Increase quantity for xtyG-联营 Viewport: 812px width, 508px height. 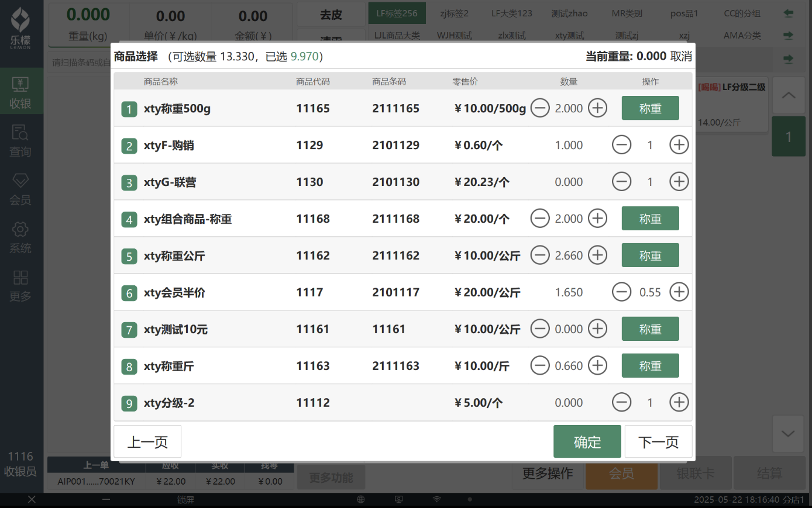pos(679,182)
